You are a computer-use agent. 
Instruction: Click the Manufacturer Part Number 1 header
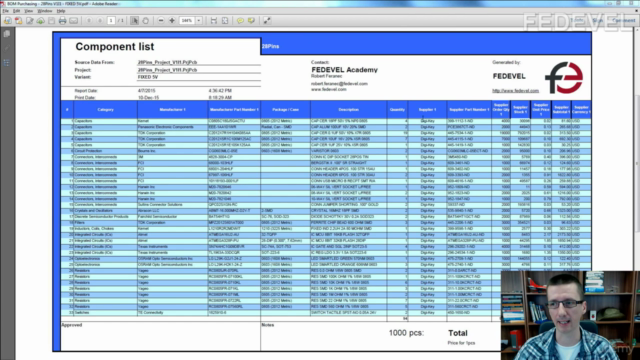234,110
